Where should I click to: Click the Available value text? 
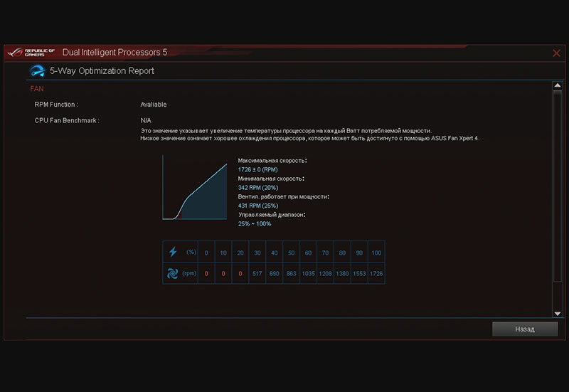click(x=154, y=105)
